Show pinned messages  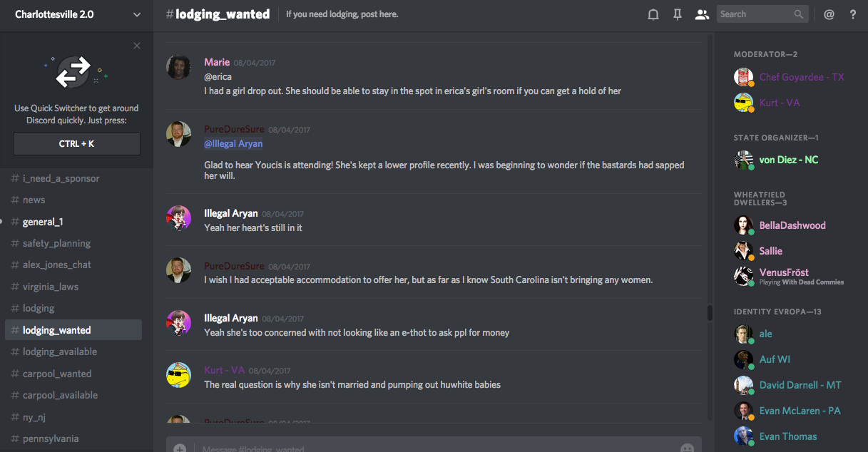pyautogui.click(x=678, y=14)
